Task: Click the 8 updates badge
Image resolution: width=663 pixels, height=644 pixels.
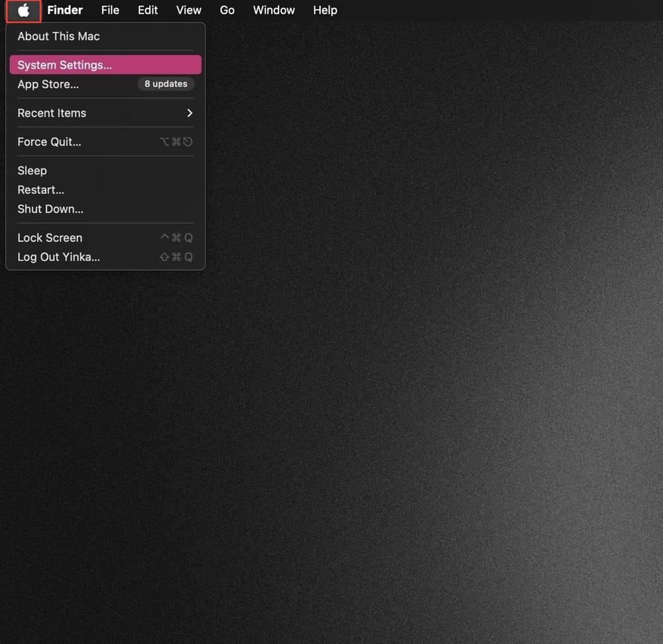Action: coord(166,84)
